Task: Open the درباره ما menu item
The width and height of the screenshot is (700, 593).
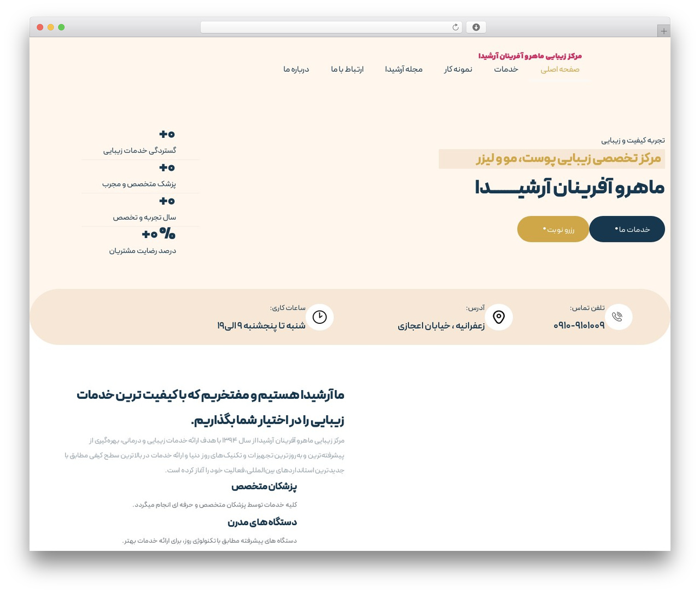Action: [296, 69]
